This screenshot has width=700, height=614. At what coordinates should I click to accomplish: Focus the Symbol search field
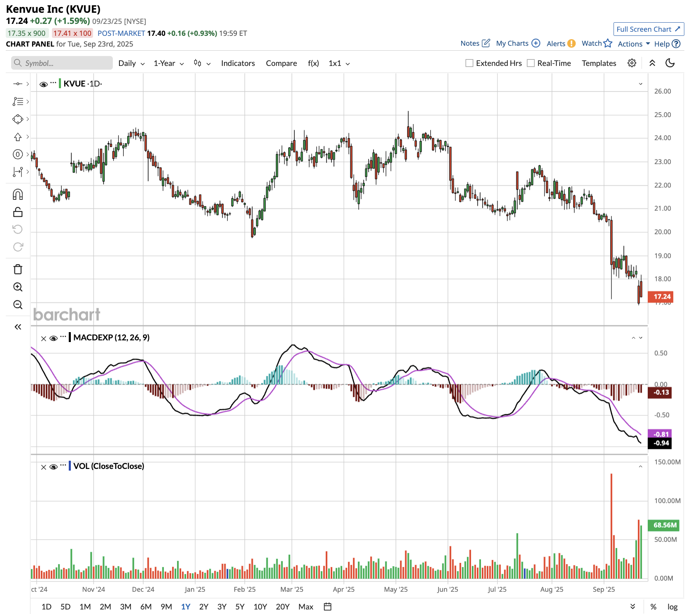click(x=62, y=63)
